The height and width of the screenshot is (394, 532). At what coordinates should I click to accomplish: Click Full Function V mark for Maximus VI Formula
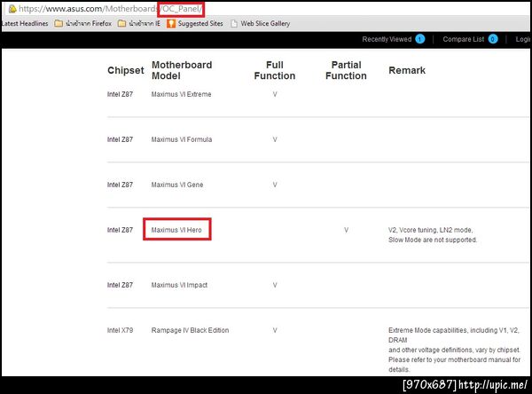pos(275,139)
